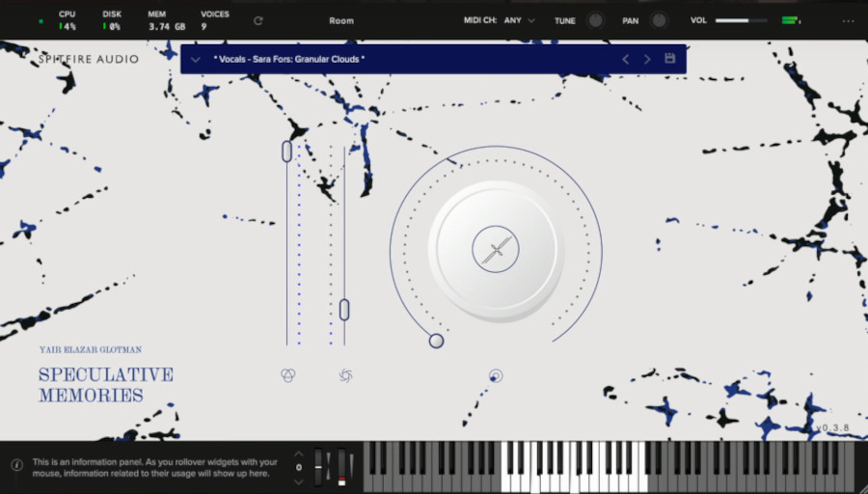The width and height of the screenshot is (868, 494).
Task: Click the circular icon below the big knob
Action: pos(496,376)
